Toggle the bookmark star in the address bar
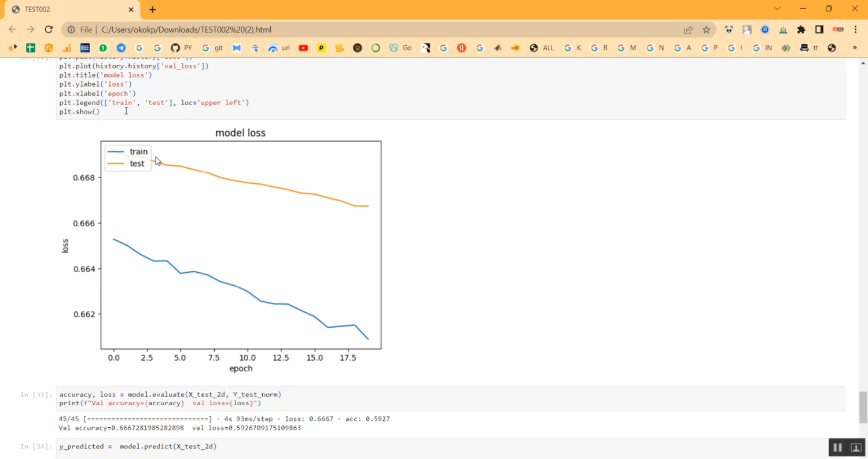Image resolution: width=868 pixels, height=459 pixels. click(x=707, y=29)
